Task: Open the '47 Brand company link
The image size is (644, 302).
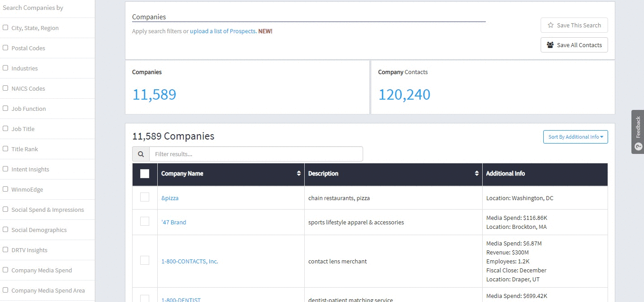Action: coord(173,222)
